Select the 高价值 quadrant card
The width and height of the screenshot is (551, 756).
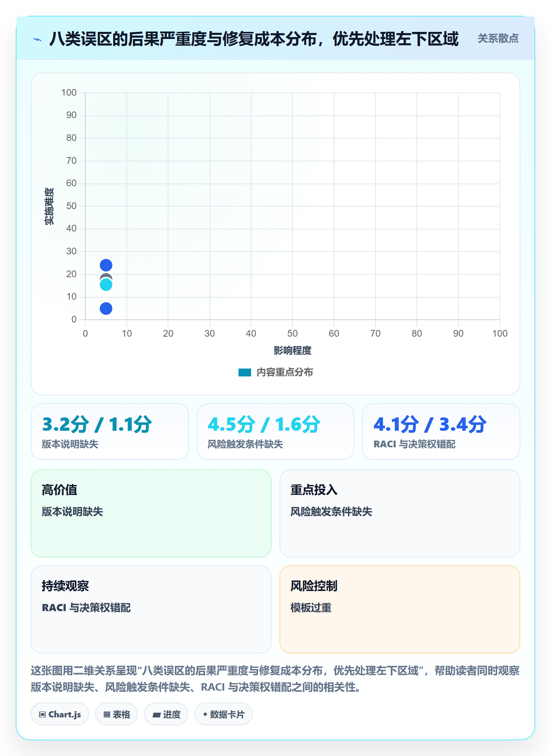(151, 513)
